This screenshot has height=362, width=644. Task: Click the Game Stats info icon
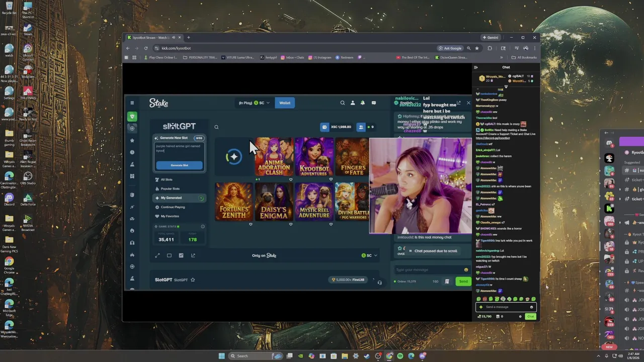point(203,226)
